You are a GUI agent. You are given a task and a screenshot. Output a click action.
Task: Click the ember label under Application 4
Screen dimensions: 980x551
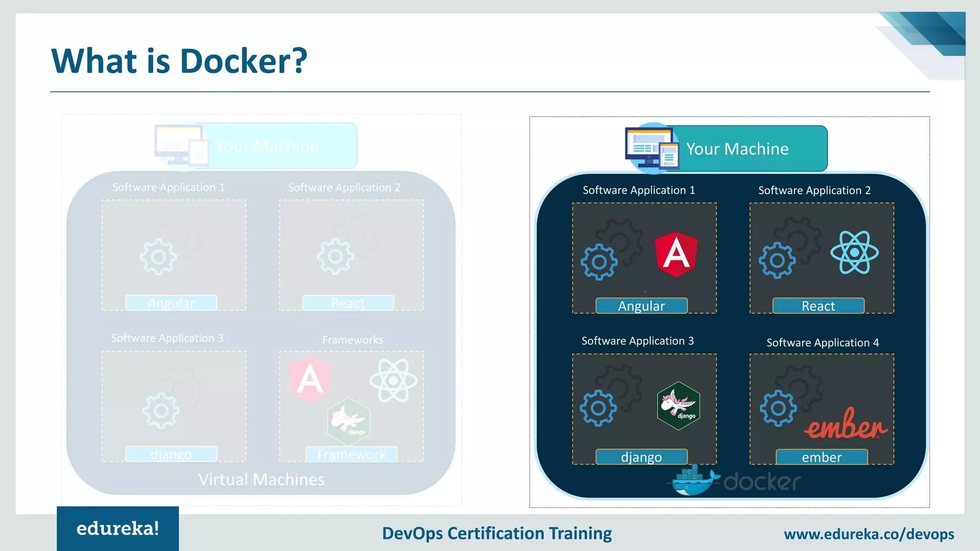pos(821,457)
